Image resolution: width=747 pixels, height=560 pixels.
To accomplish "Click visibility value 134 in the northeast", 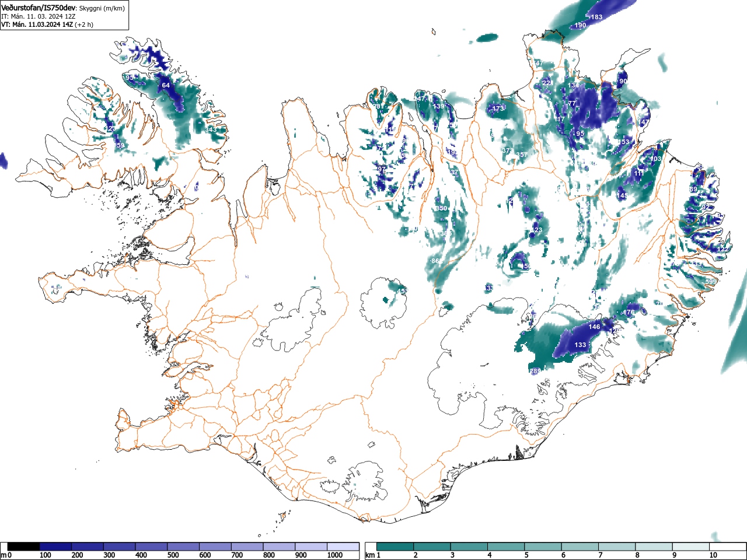I will [x=574, y=86].
